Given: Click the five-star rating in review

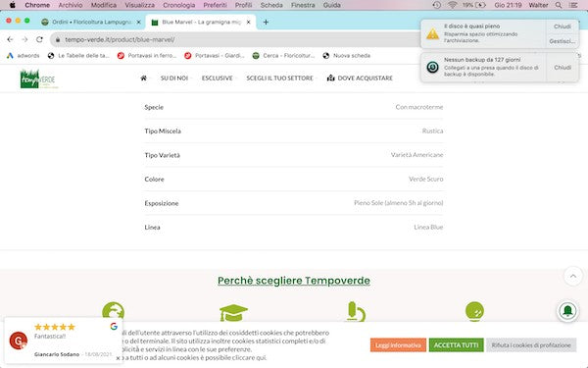Looking at the screenshot, I should pyautogui.click(x=55, y=327).
